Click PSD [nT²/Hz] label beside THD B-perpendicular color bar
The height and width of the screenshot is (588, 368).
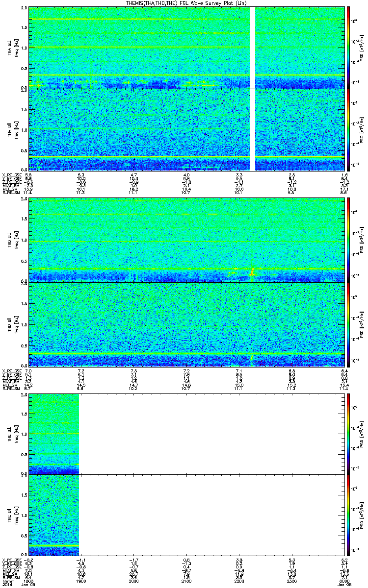(x=362, y=241)
